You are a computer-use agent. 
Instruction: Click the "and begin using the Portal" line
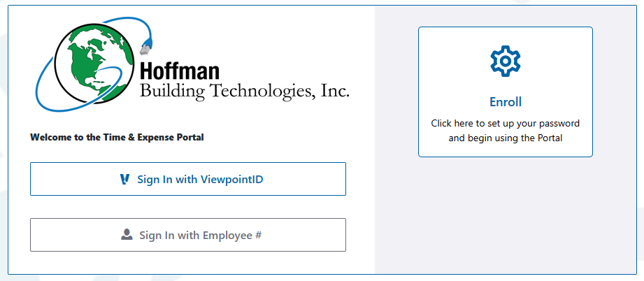tap(505, 138)
